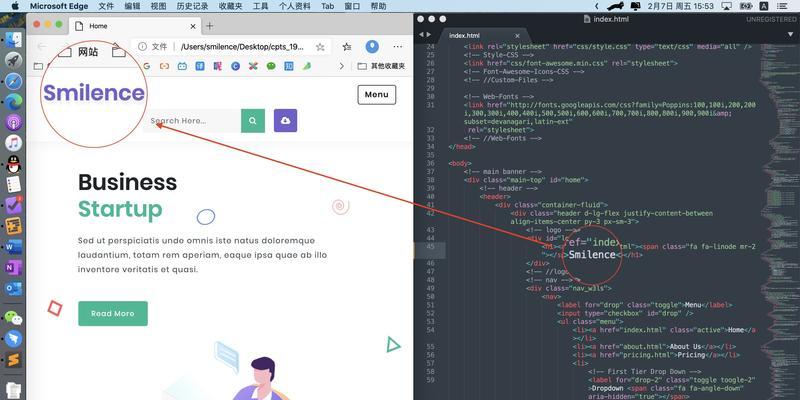Click the Edge address bar URL
800x400 pixels.
click(242, 47)
